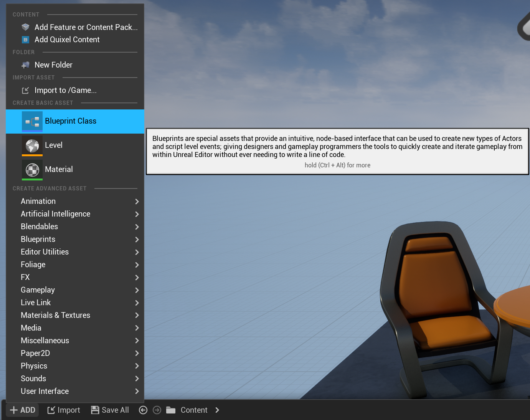This screenshot has height=420, width=530.
Task: Click the Import button label
Action: (69, 410)
